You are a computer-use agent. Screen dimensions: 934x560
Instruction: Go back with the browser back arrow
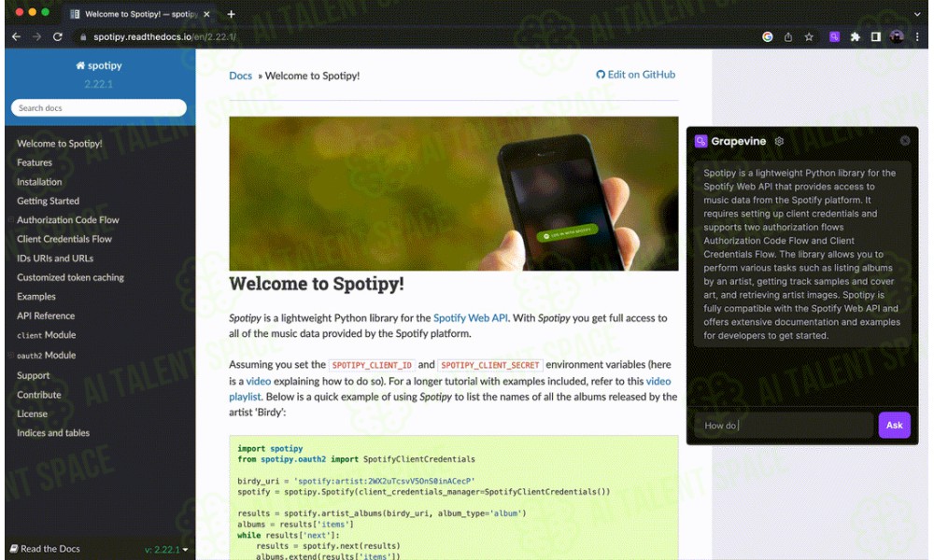(x=16, y=37)
